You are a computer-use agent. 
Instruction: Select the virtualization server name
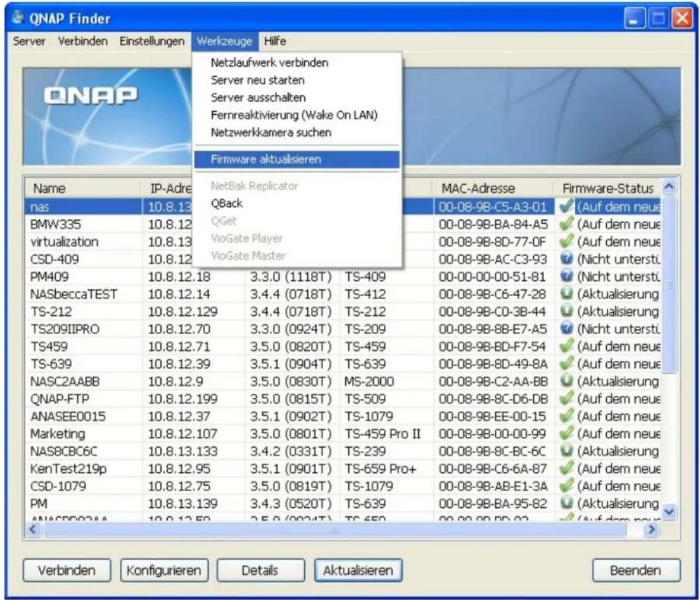click(x=64, y=241)
